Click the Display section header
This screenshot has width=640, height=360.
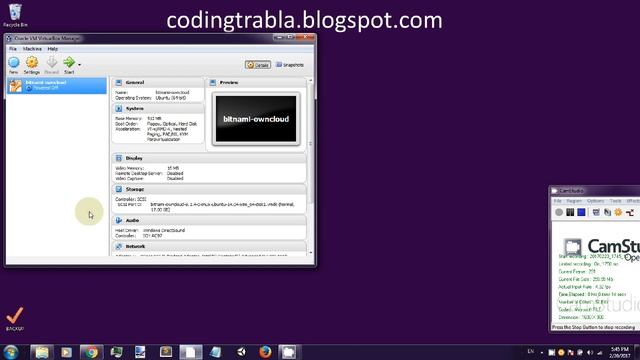(x=209, y=158)
